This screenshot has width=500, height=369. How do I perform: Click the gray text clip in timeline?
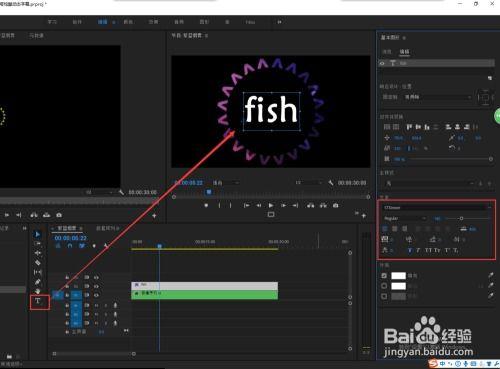click(x=204, y=286)
